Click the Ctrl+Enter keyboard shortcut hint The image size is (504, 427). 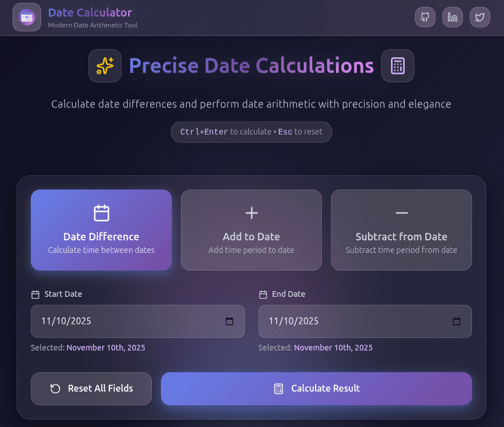pos(204,132)
